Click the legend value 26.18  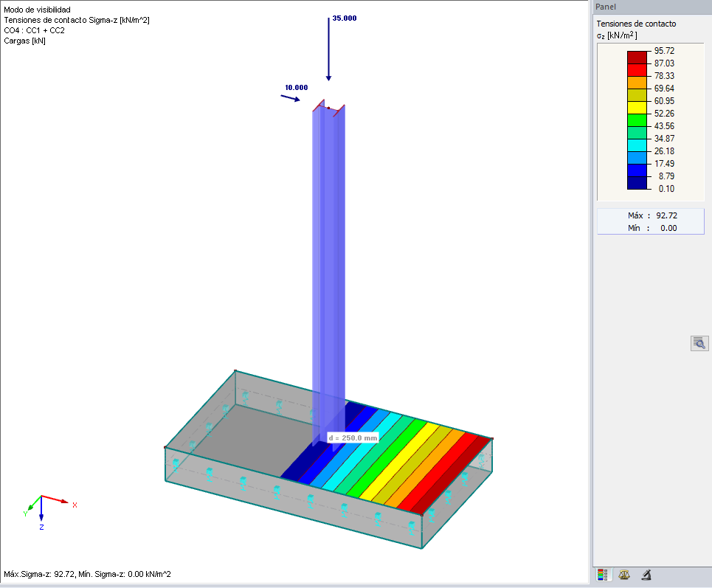click(664, 151)
